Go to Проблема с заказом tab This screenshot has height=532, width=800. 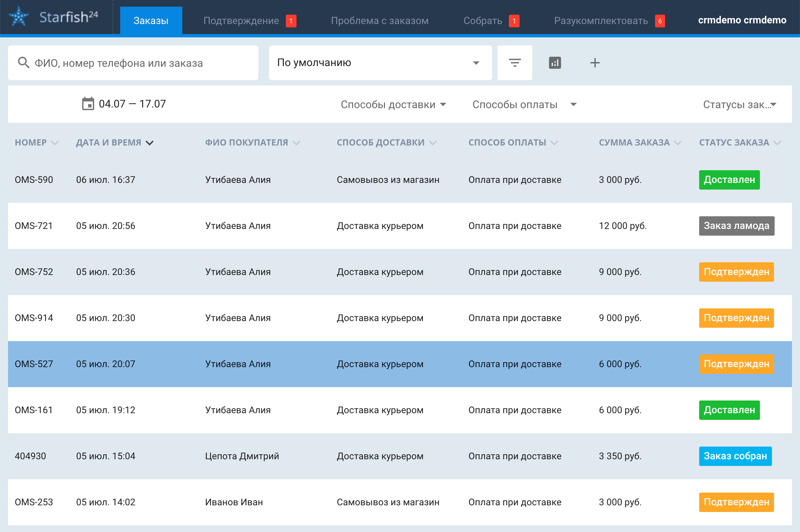(379, 21)
